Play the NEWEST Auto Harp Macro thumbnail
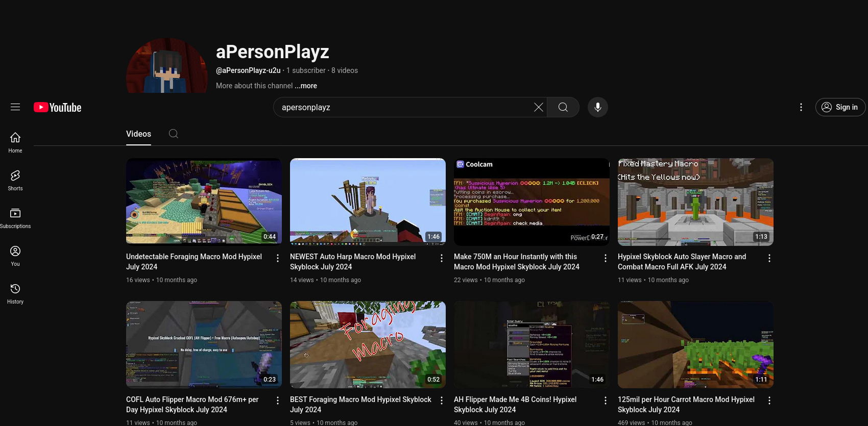This screenshot has width=868, height=426. (368, 202)
